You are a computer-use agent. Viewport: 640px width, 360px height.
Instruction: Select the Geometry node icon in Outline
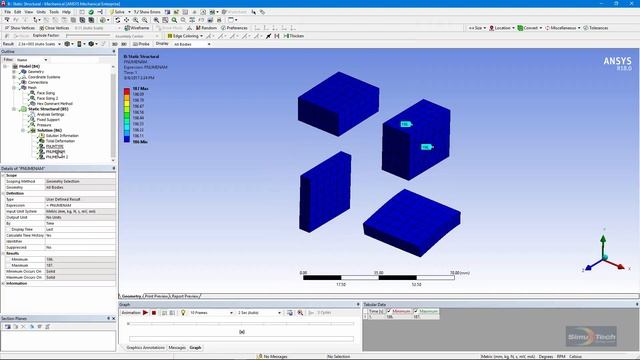tap(23, 71)
